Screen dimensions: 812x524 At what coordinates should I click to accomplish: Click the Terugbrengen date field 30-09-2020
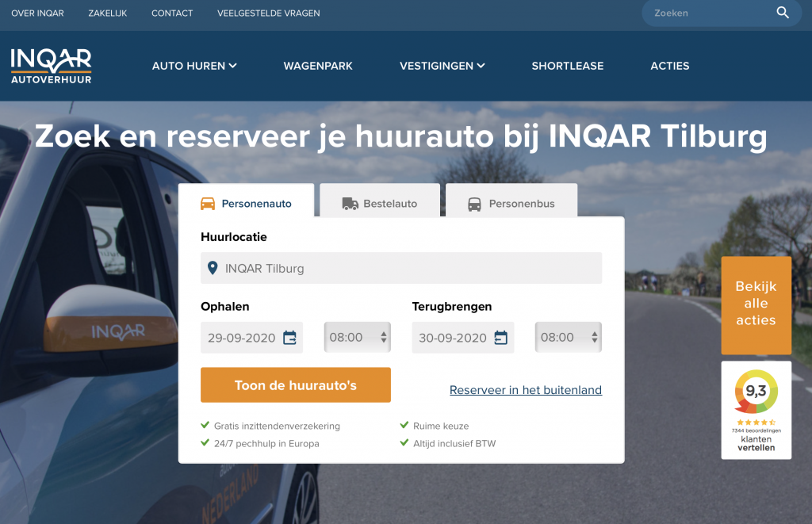[463, 338]
